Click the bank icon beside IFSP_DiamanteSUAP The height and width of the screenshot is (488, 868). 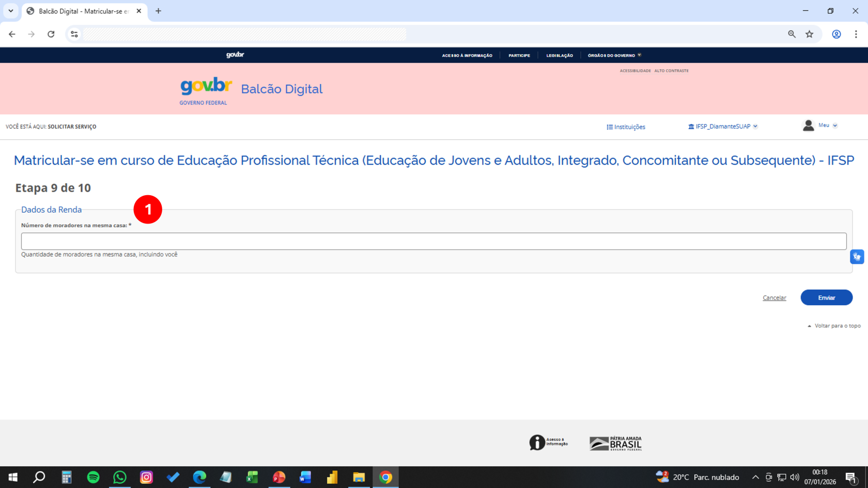click(691, 126)
